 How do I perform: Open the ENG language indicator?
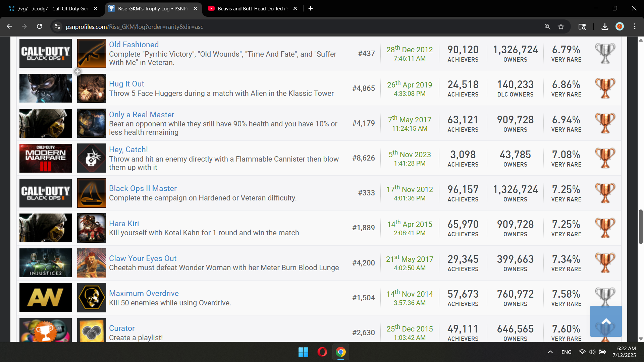567,352
